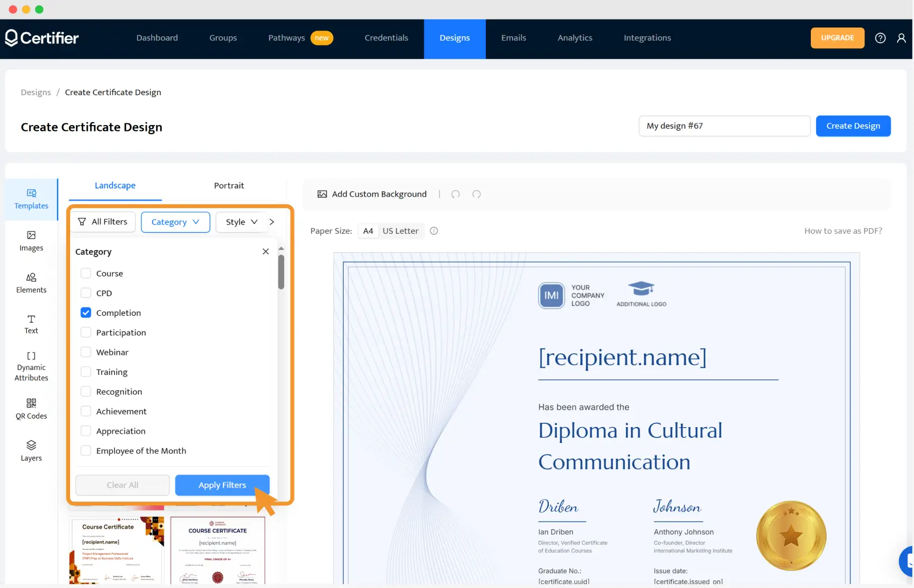
Task: Open the user account icon
Action: (902, 38)
